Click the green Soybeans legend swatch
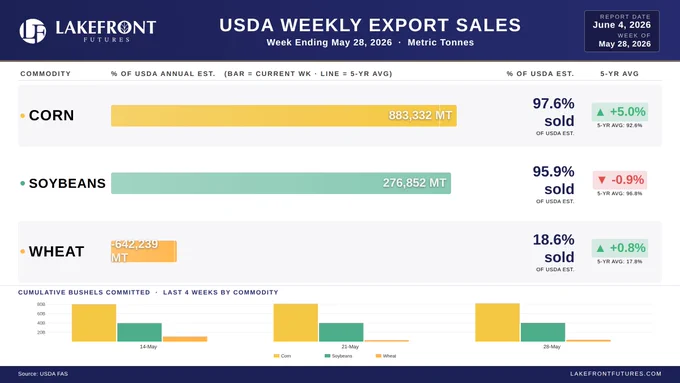This screenshot has height=383, width=680. (327, 356)
